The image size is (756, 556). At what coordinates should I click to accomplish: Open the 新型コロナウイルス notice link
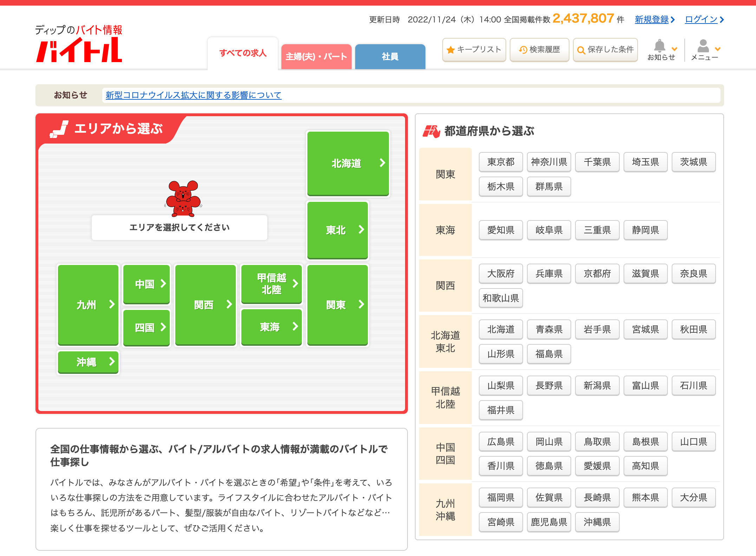tap(193, 95)
